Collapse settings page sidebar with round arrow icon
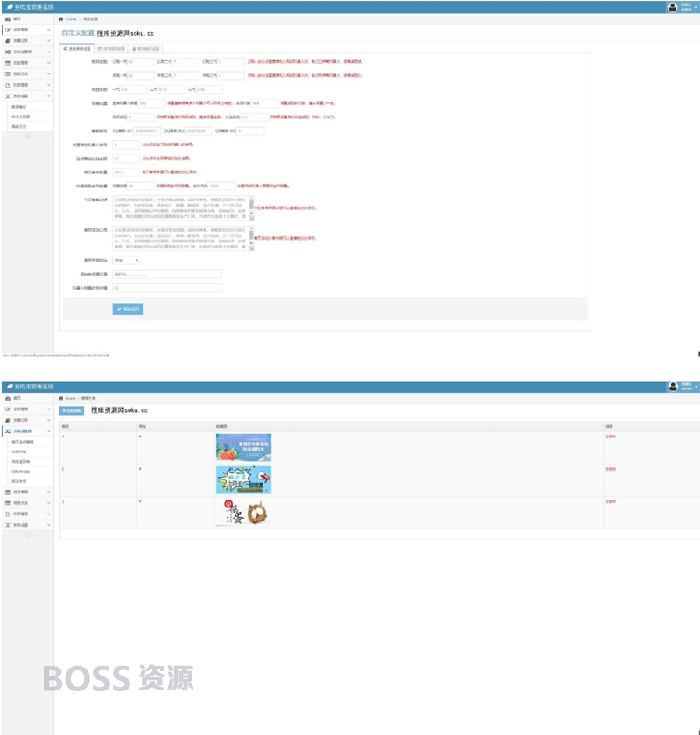 (28, 135)
